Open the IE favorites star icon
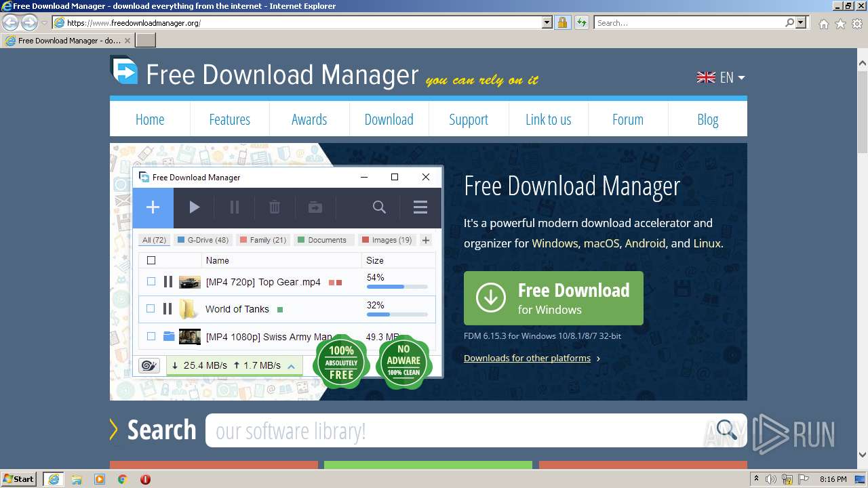Screen dimensions: 868x488 coord(840,24)
